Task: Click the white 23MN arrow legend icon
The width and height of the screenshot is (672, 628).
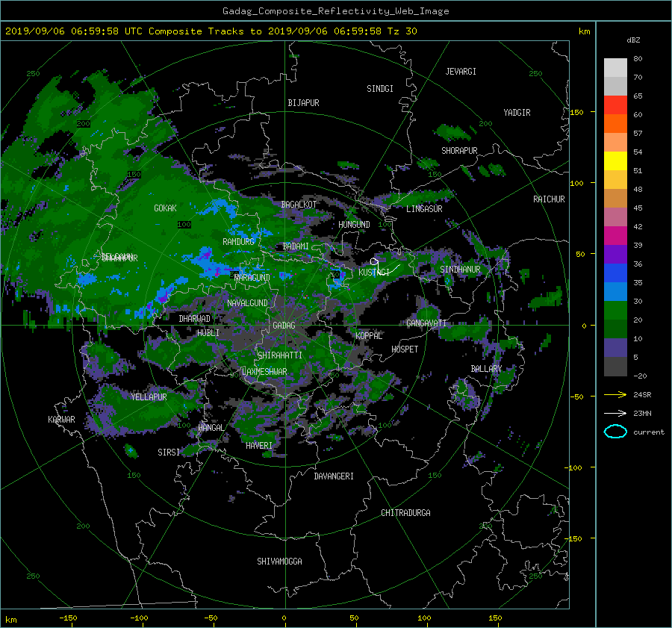Action: tap(615, 413)
